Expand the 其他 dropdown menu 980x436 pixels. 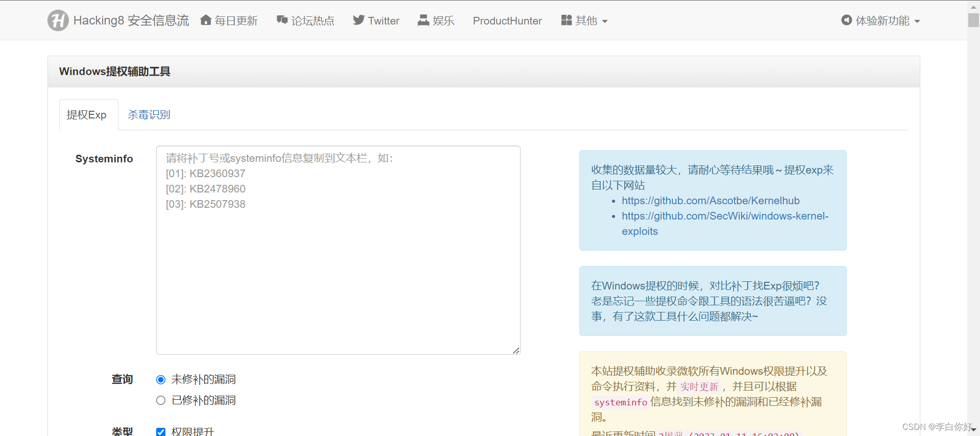click(x=591, y=20)
